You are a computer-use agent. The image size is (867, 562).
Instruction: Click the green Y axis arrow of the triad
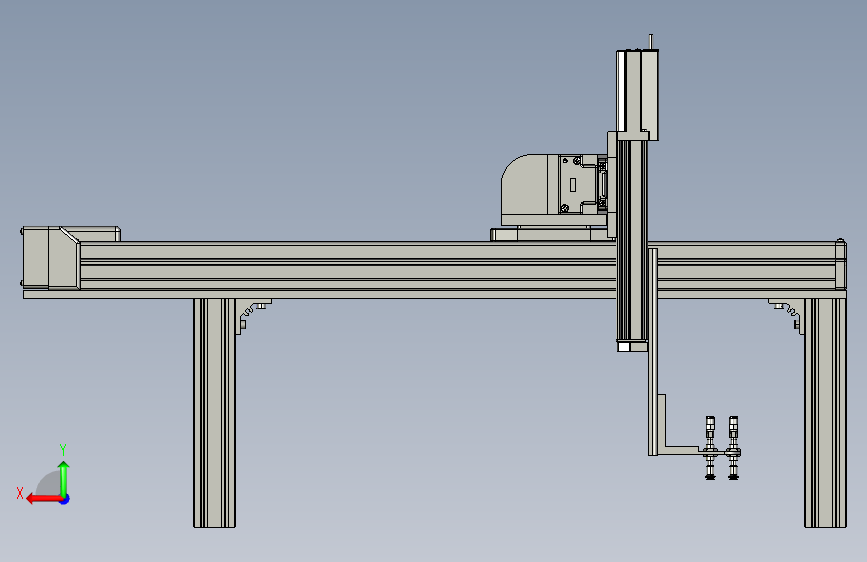[x=64, y=479]
